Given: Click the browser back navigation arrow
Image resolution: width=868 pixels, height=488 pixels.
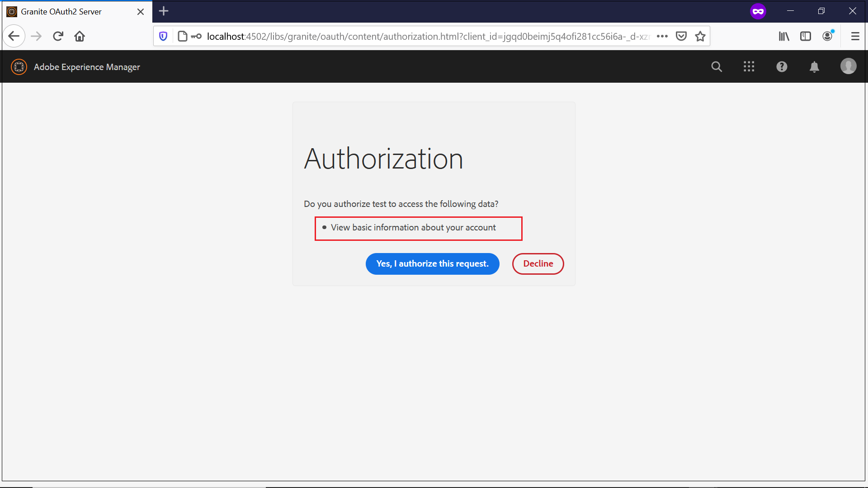Looking at the screenshot, I should [14, 36].
